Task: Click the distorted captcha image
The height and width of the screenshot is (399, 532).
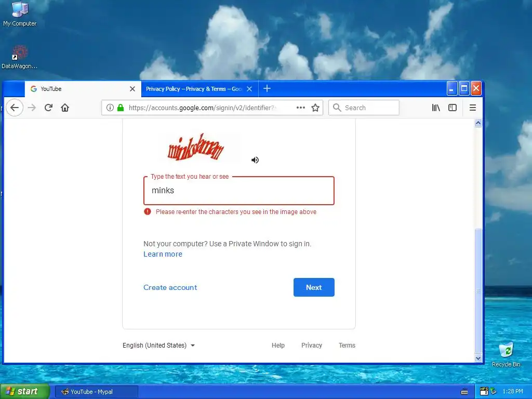Action: 196,147
